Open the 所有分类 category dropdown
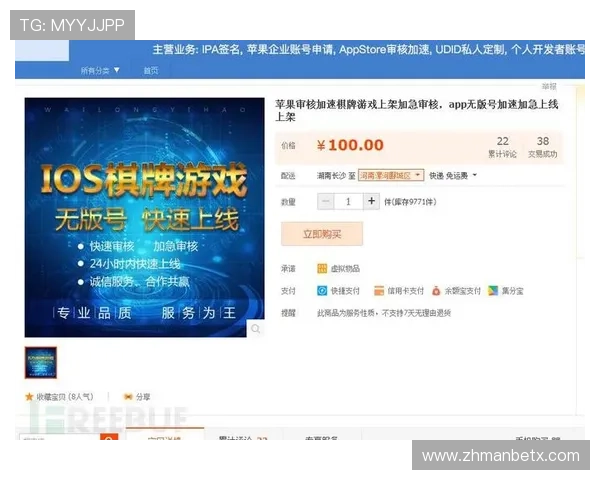The width and height of the screenshot is (600, 480). point(100,70)
